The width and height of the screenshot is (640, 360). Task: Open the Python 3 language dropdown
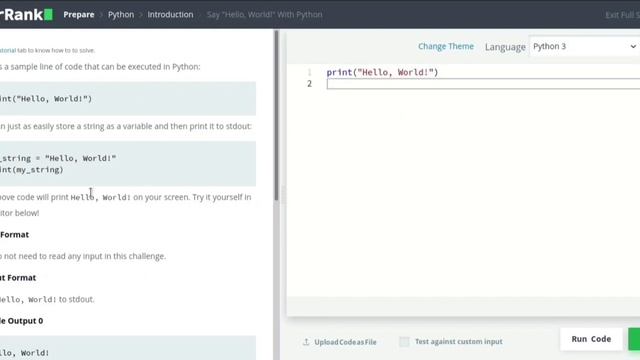[x=584, y=47]
